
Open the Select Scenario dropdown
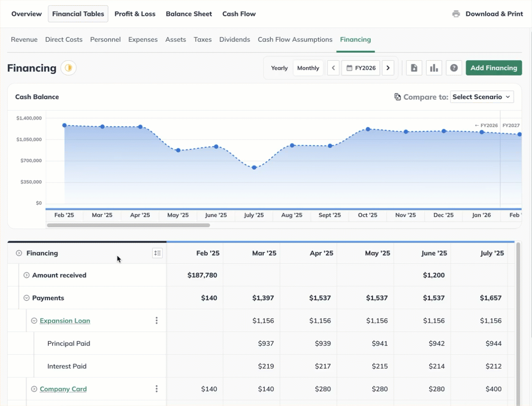[x=482, y=96]
